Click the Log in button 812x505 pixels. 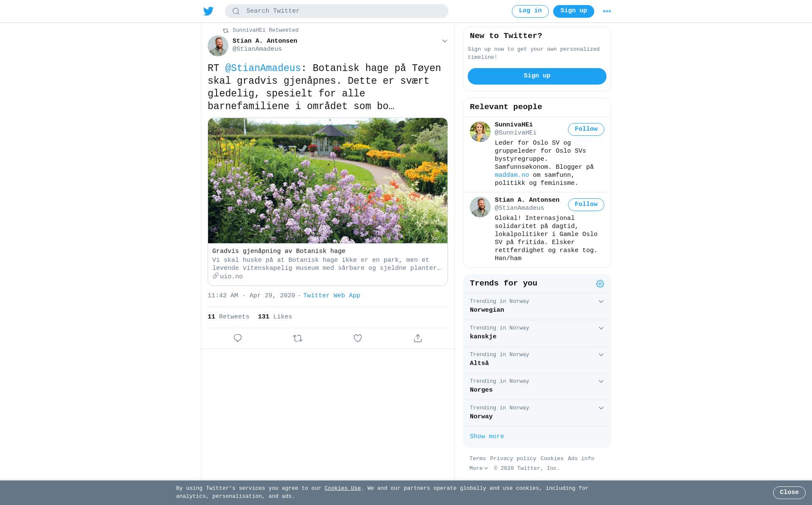coord(530,11)
